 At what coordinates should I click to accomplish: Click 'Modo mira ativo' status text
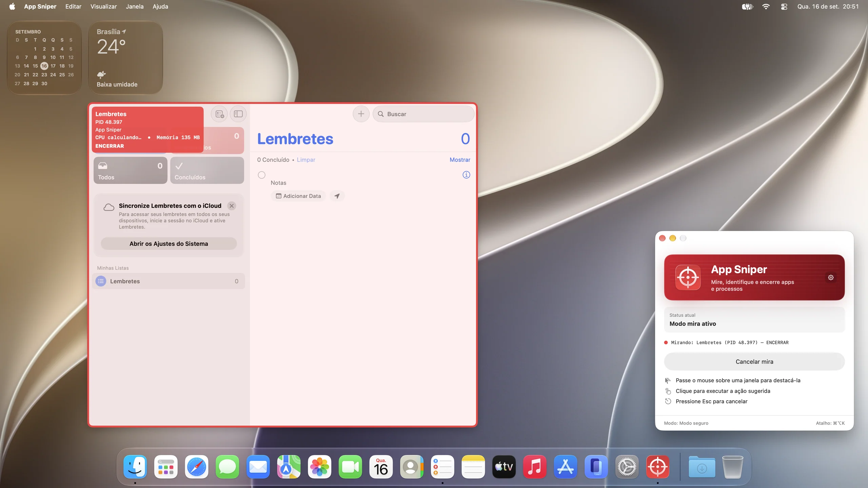click(x=693, y=324)
